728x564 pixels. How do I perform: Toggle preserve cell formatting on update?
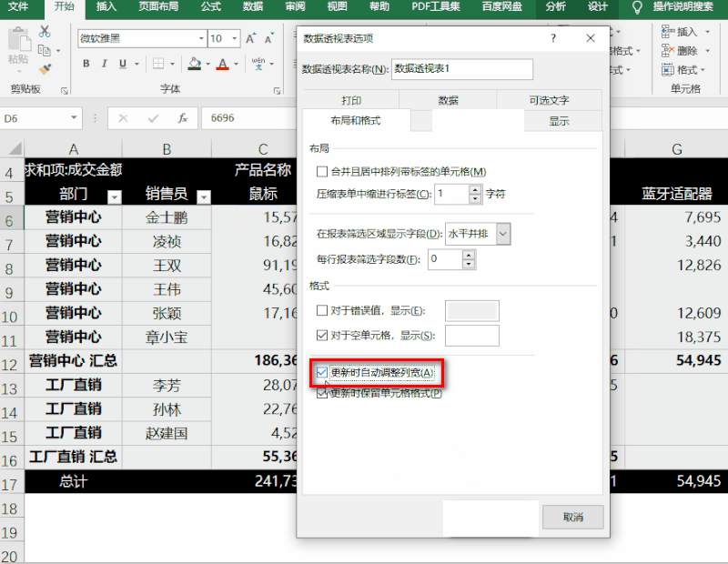click(x=322, y=393)
